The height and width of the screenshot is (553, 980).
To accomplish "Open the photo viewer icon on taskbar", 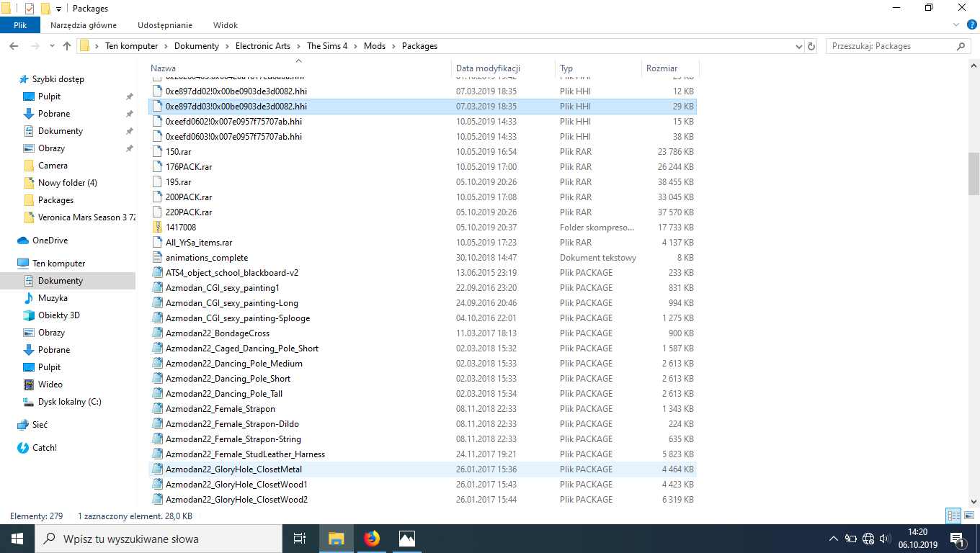I will (406, 538).
